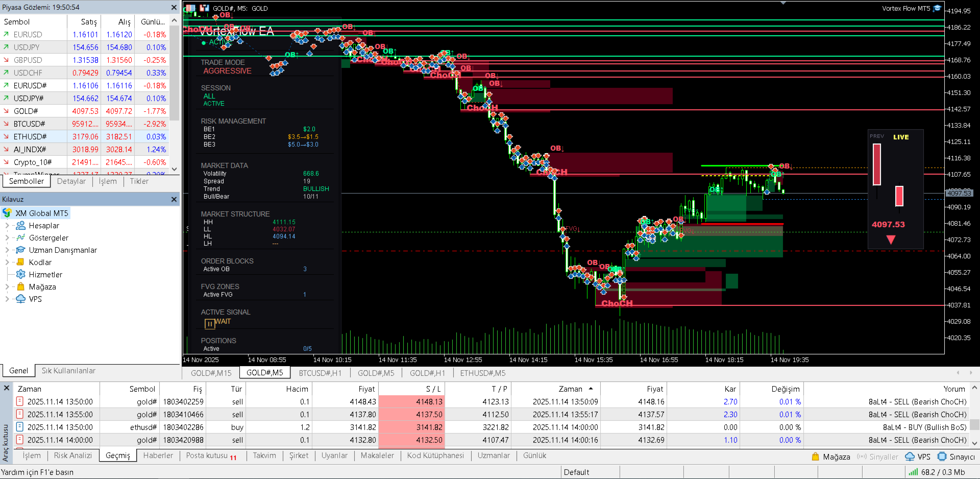The height and width of the screenshot is (479, 980).
Task: Select the GOLD# symbol row in market watch
Action: 85,111
